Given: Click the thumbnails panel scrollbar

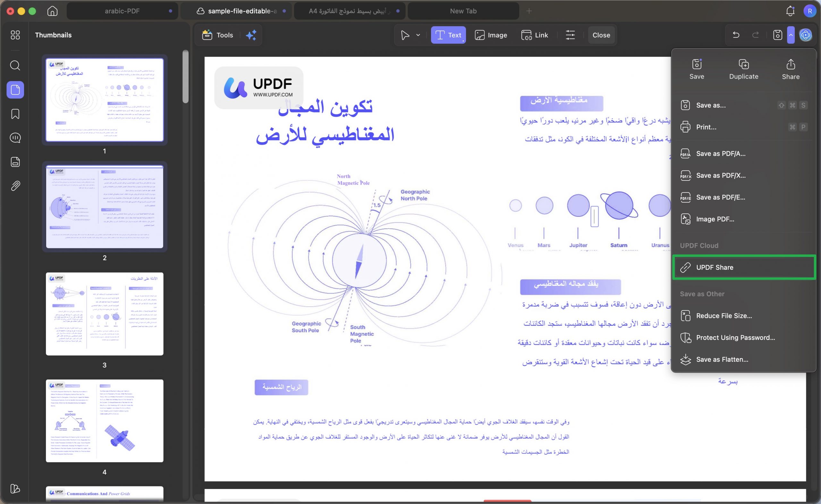Looking at the screenshot, I should [x=185, y=77].
